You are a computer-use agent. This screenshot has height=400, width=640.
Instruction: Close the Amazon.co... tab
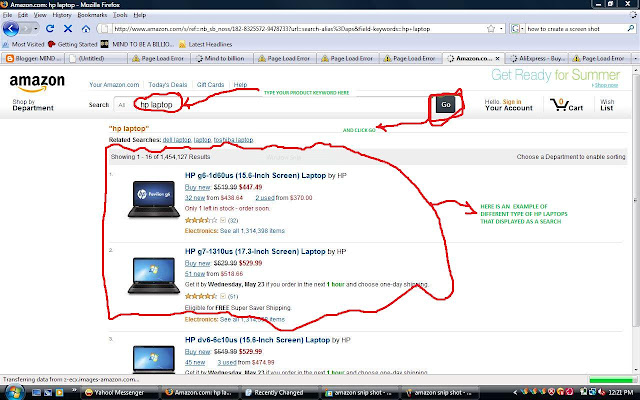pyautogui.click(x=497, y=59)
